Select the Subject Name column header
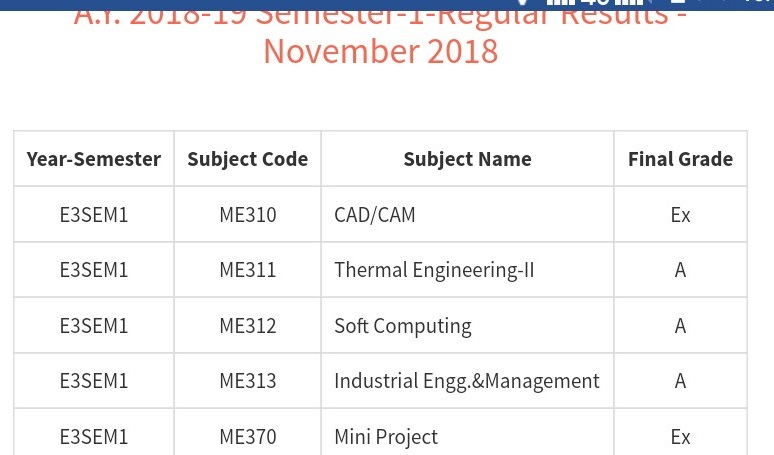The width and height of the screenshot is (774, 455). 467,159
